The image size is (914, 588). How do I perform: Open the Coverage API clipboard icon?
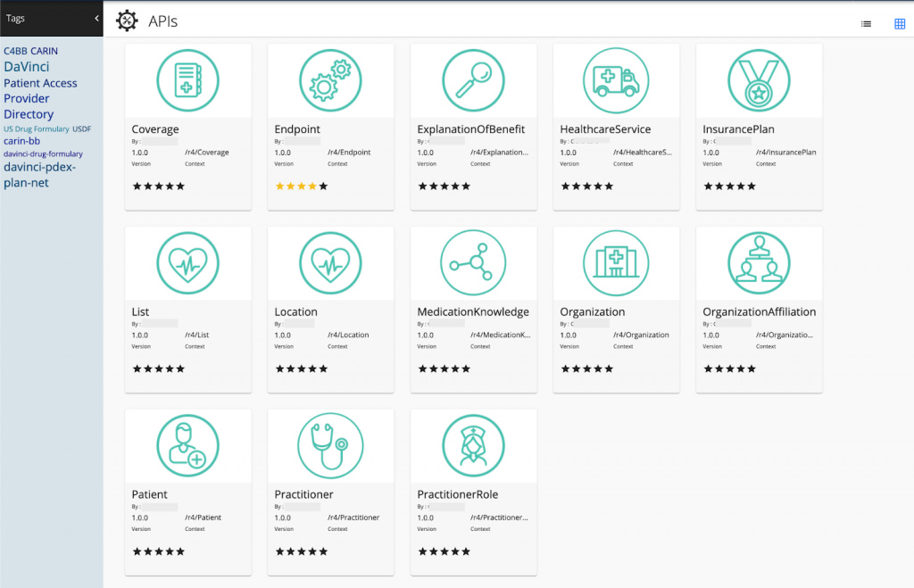pyautogui.click(x=187, y=80)
